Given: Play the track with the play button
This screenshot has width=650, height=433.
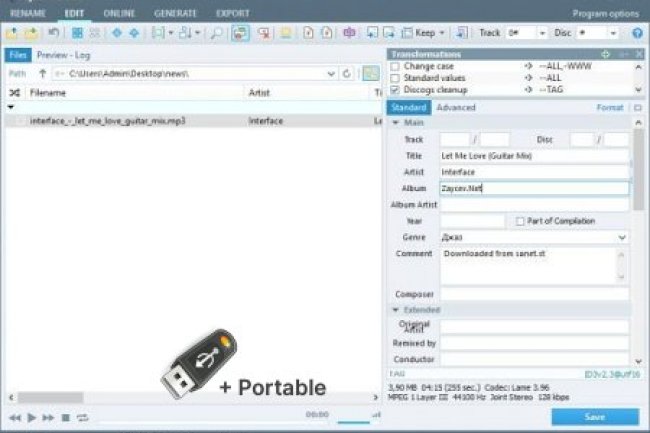Looking at the screenshot, I should pos(32,418).
